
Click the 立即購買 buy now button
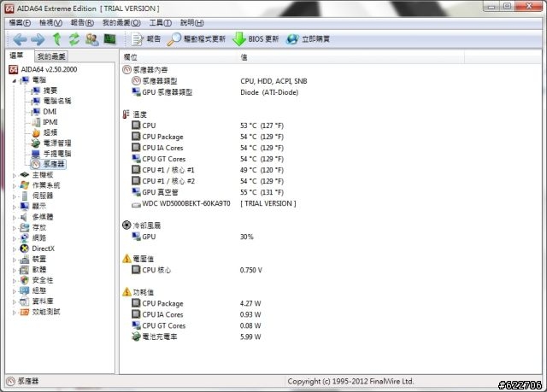(308, 39)
